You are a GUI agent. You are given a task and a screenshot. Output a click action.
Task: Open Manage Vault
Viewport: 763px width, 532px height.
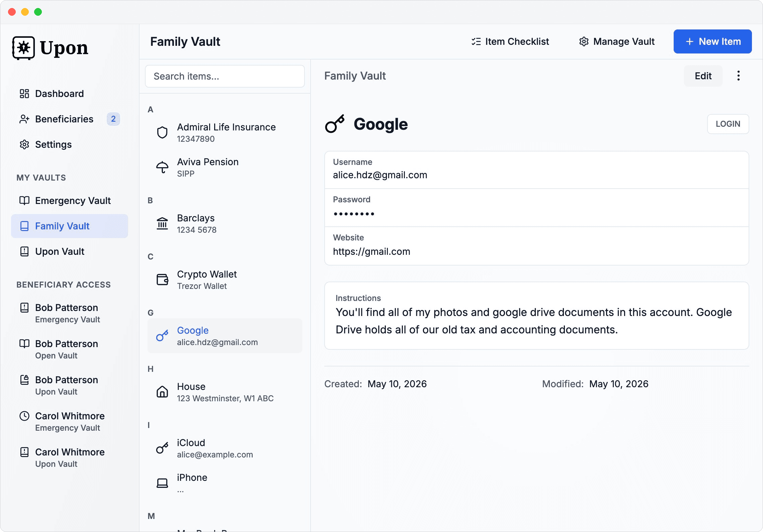point(617,41)
